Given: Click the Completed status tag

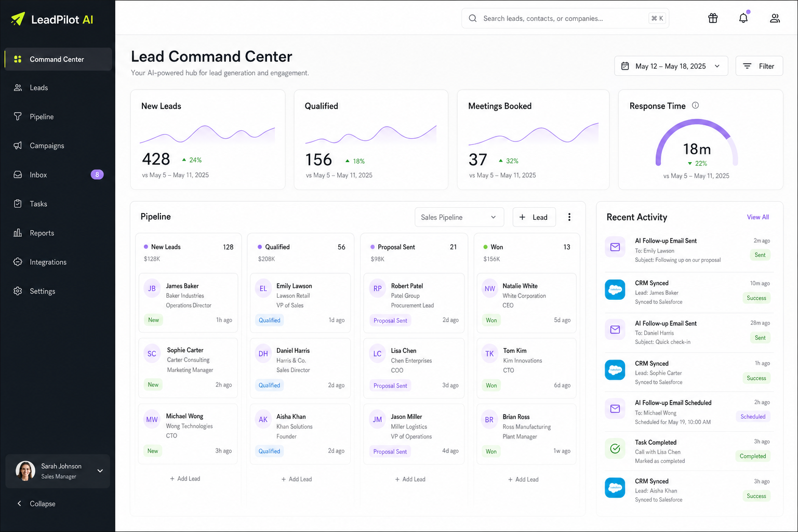Looking at the screenshot, I should coord(753,456).
